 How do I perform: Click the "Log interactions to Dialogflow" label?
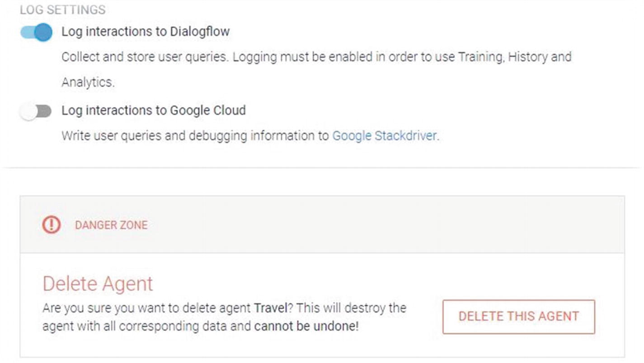(x=146, y=32)
